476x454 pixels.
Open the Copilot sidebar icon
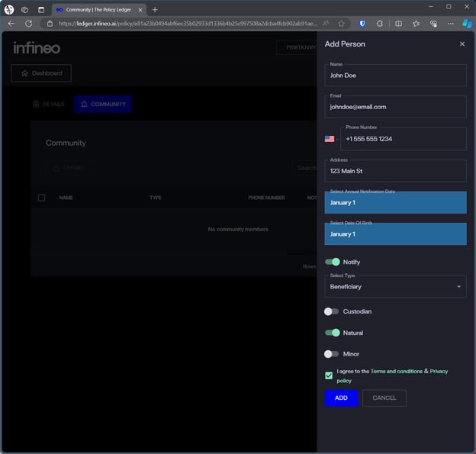pyautogui.click(x=467, y=24)
